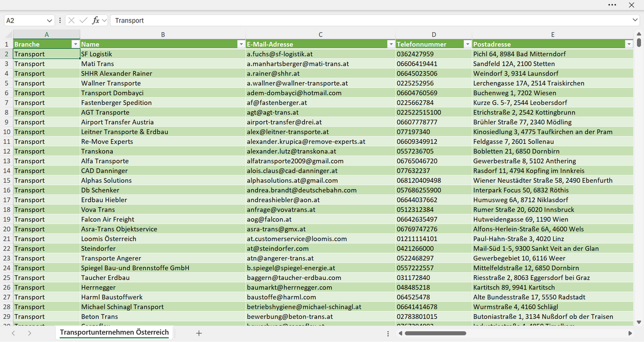Open the Postadresse filter dropdown
The height and width of the screenshot is (342, 644).
(x=629, y=44)
